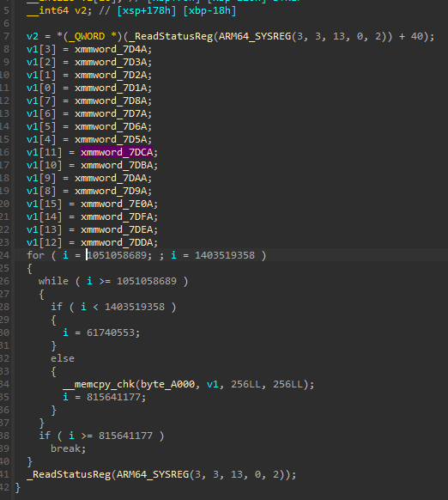The height and width of the screenshot is (500, 448).
Task: Click the number 1051058689 in for loop
Action: coord(117,255)
